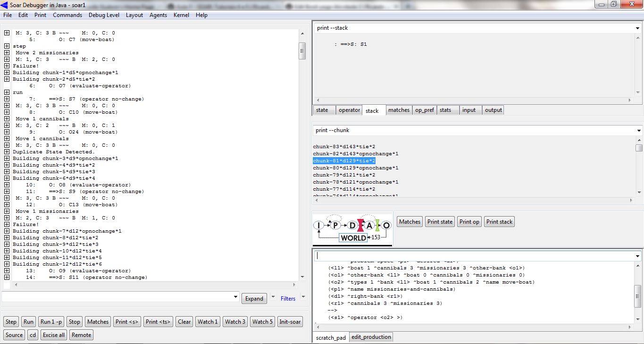Open the 'print --stack' command dropdown
The height and width of the screenshot is (344, 644).
point(638,28)
